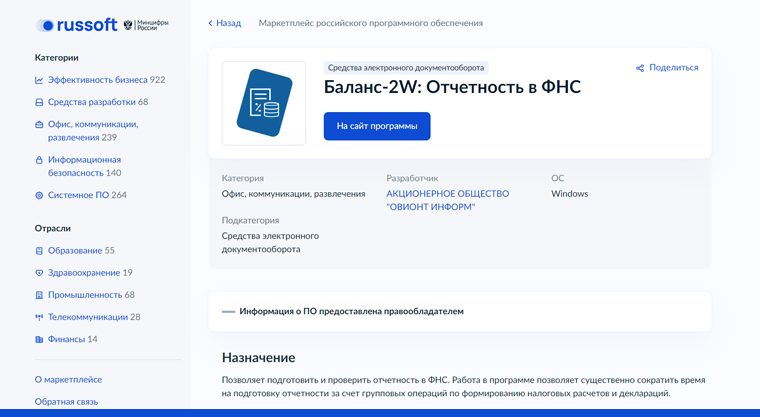The height and width of the screenshot is (417, 760).
Task: Click the building icon for Промышленность
Action: pos(39,295)
